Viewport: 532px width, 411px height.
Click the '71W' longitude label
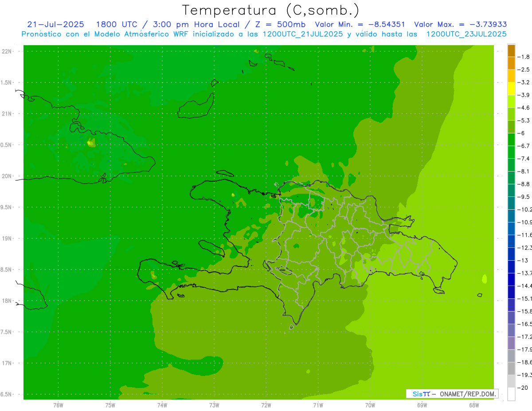318,405
